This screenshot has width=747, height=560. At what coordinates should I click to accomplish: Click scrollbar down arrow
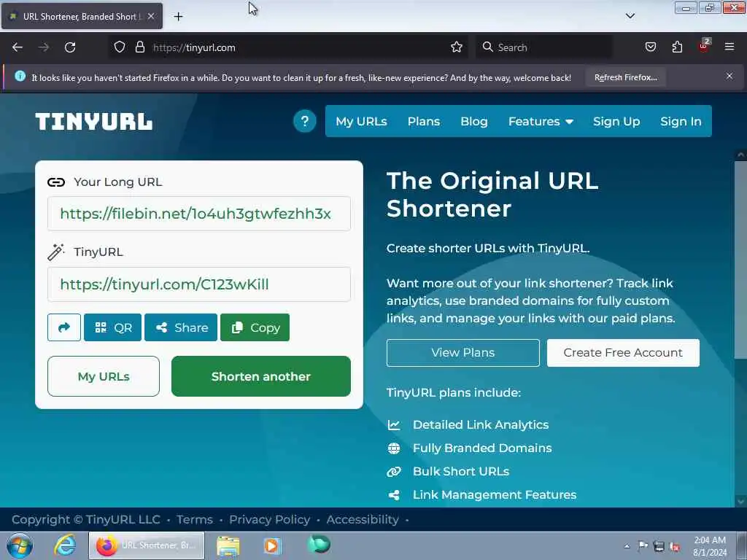pyautogui.click(x=740, y=501)
